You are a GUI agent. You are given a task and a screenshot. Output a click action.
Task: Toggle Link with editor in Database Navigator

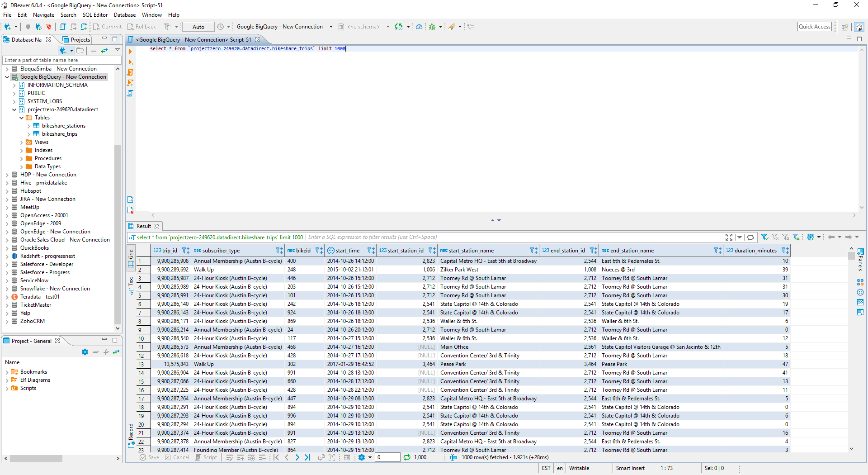point(104,51)
